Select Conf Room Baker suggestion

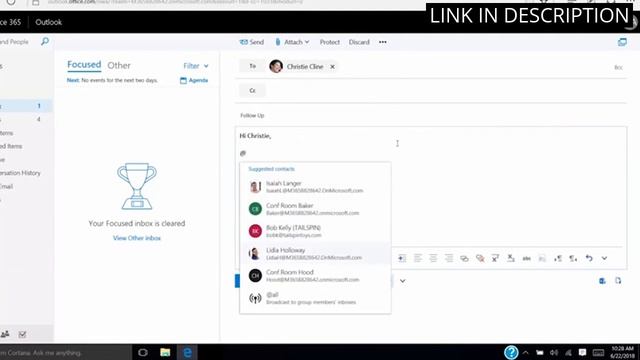(315, 209)
